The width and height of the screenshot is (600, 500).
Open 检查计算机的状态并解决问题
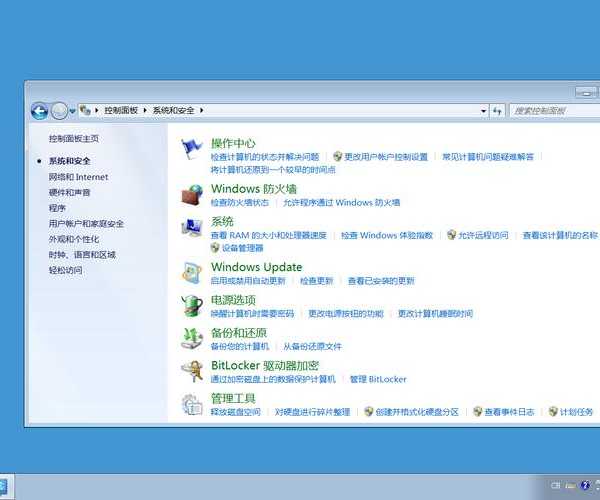(265, 157)
